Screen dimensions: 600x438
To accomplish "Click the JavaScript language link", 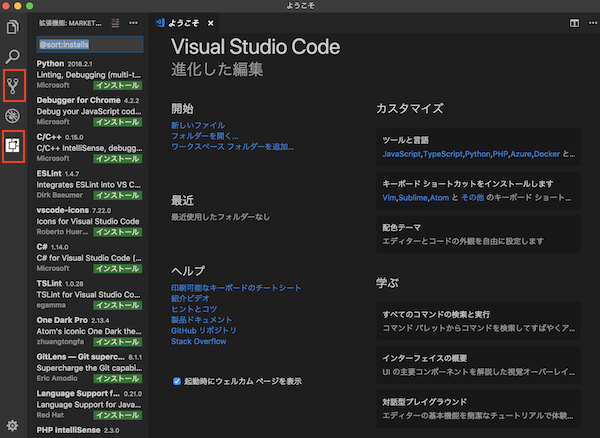I will pos(401,154).
